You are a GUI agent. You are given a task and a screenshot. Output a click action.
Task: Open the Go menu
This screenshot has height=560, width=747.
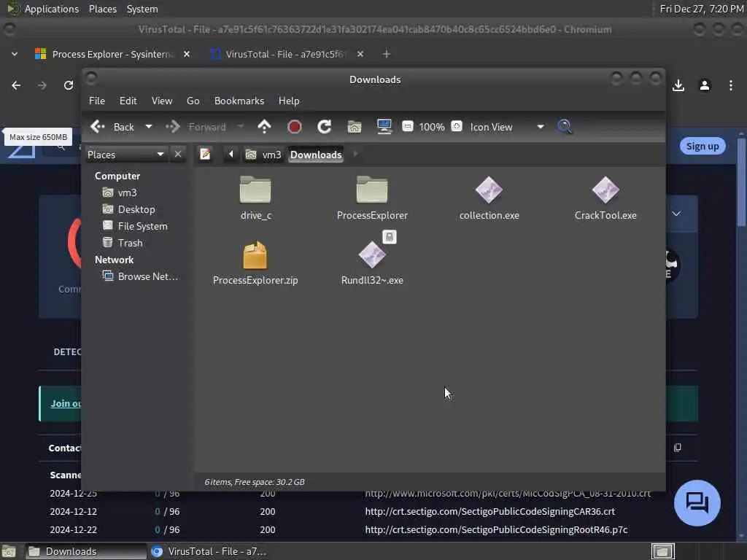pyautogui.click(x=193, y=101)
